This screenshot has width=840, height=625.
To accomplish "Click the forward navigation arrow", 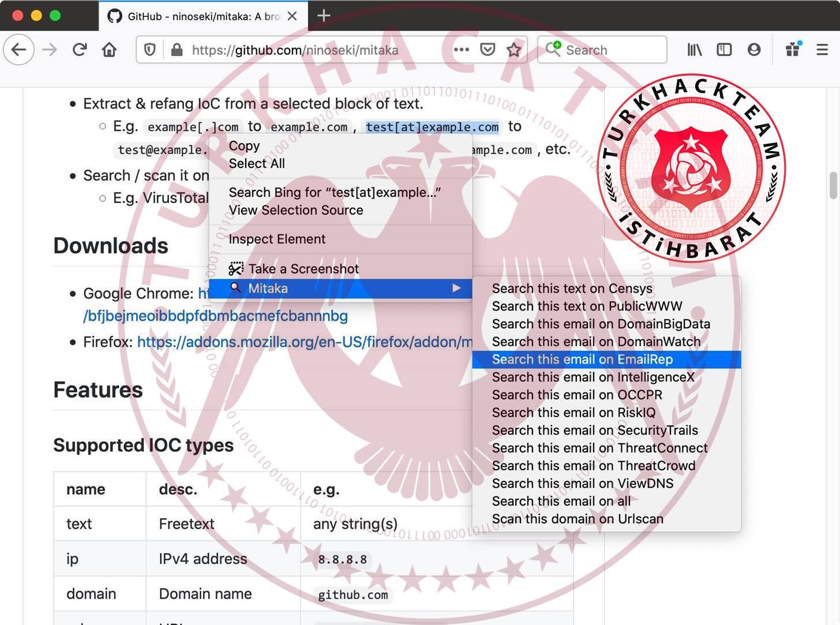I will 50,50.
